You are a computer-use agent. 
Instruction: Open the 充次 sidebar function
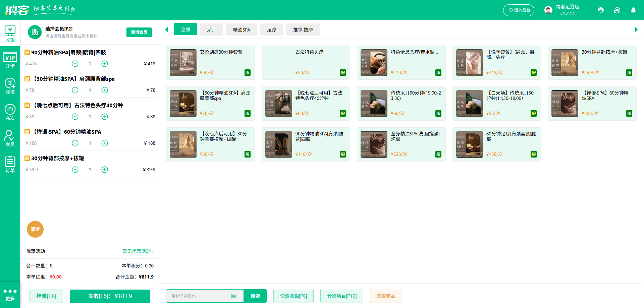[10, 112]
